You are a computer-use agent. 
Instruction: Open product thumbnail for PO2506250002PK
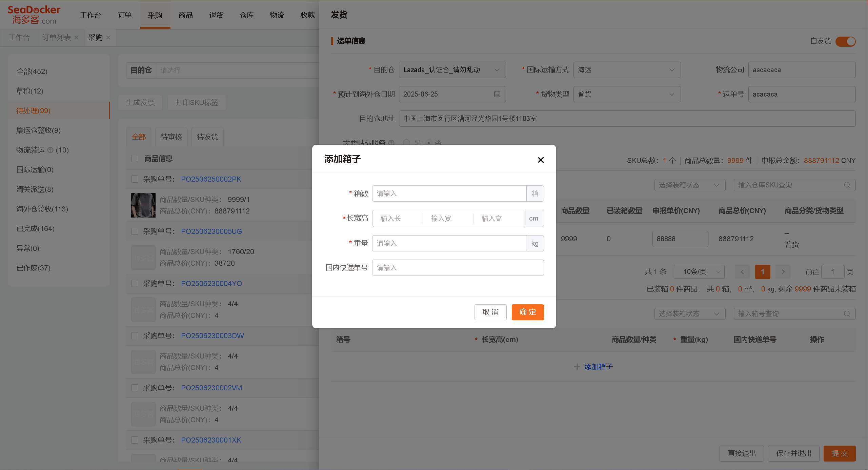coord(143,205)
